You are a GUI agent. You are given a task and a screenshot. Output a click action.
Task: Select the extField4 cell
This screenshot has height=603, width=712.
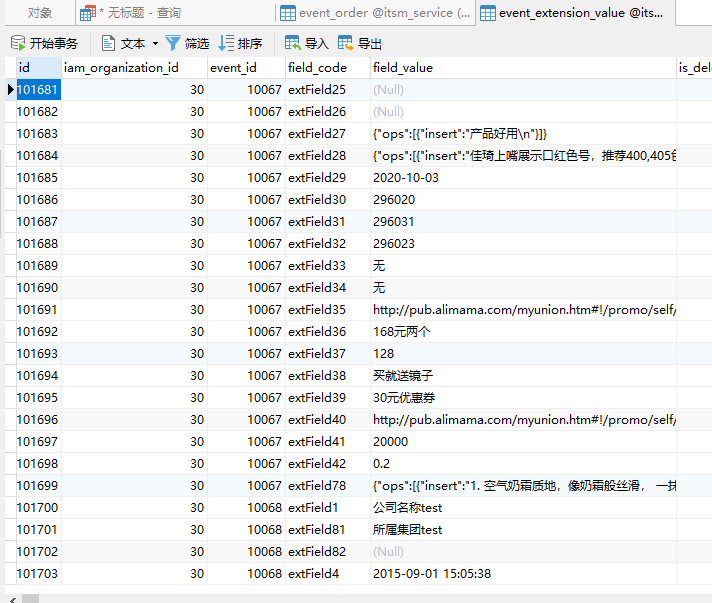328,574
